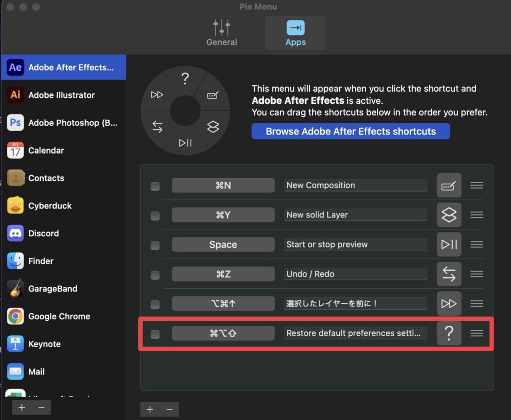Click the 選択したレイヤーを前に！ name field
This screenshot has height=420, width=511.
point(355,303)
